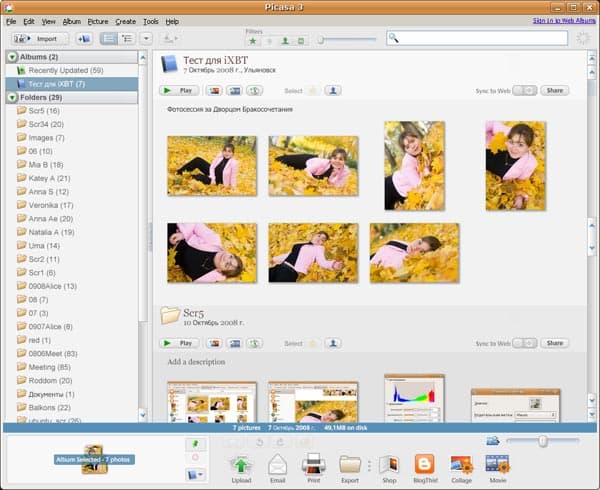600x490 pixels.
Task: Hold selected items with green pin icon
Action: [196, 444]
